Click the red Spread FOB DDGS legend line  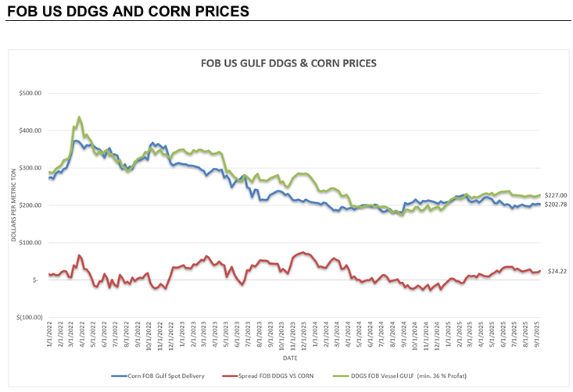click(231, 376)
